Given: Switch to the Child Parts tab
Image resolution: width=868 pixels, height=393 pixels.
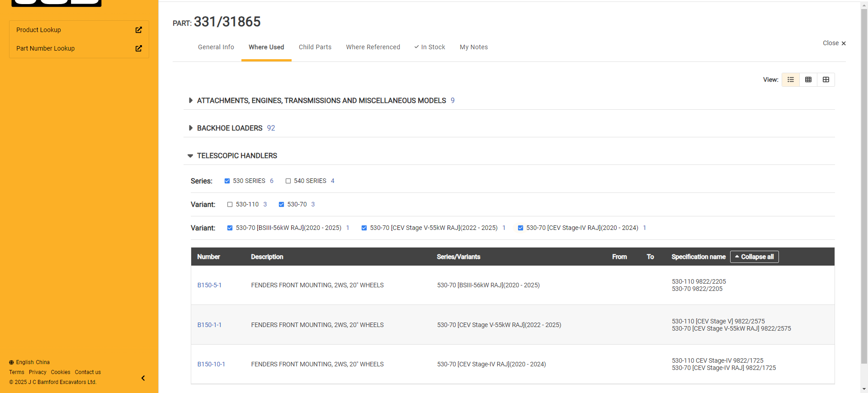Looking at the screenshot, I should pos(315,47).
